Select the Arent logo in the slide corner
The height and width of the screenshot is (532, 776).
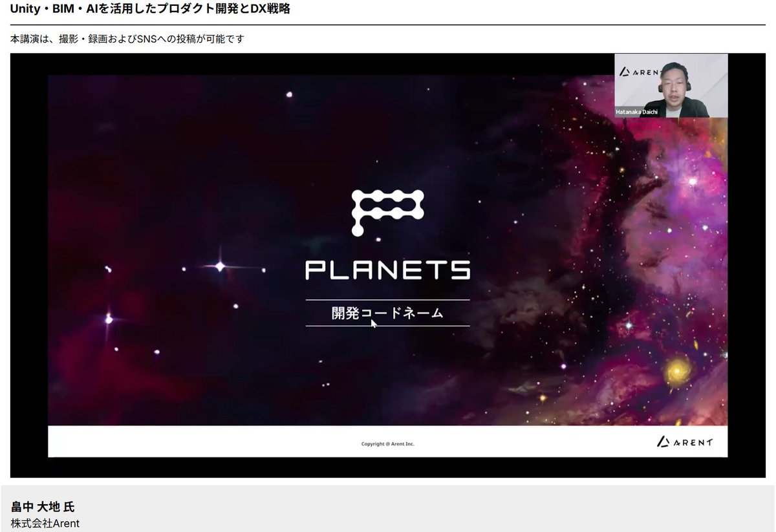coord(686,443)
